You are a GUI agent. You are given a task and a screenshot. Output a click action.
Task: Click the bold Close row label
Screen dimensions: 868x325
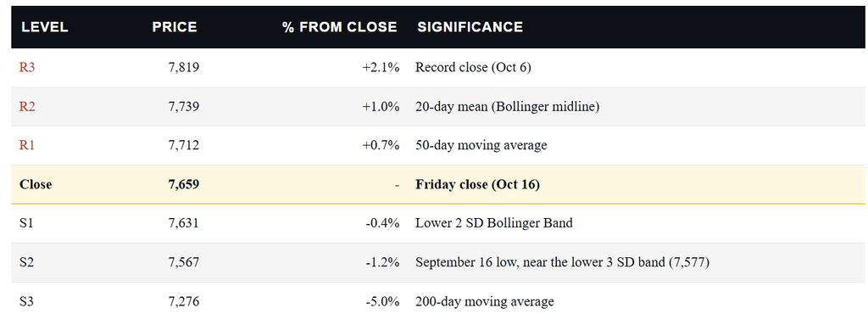tap(36, 185)
